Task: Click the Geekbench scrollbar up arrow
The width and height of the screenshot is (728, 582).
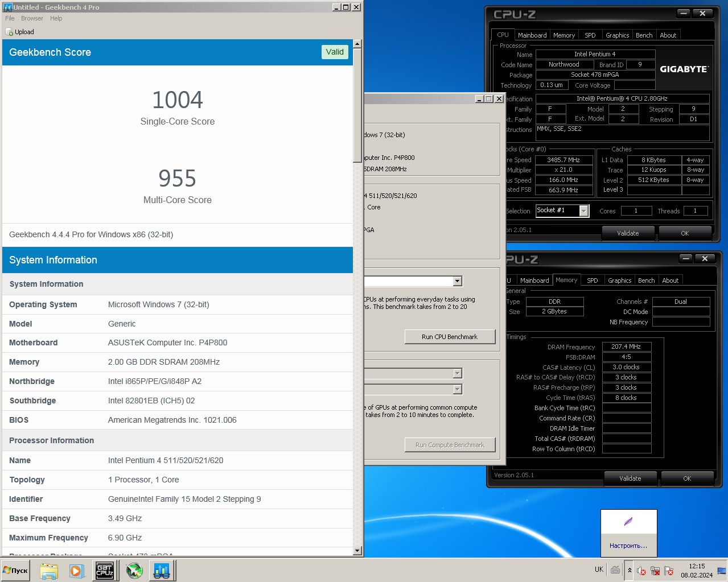Action: coord(357,44)
